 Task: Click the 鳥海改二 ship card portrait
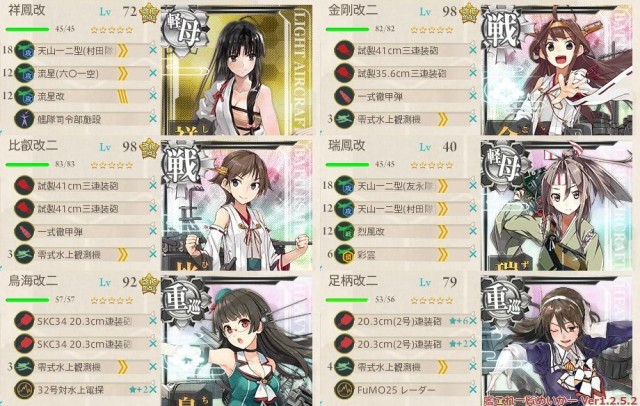coord(237,341)
